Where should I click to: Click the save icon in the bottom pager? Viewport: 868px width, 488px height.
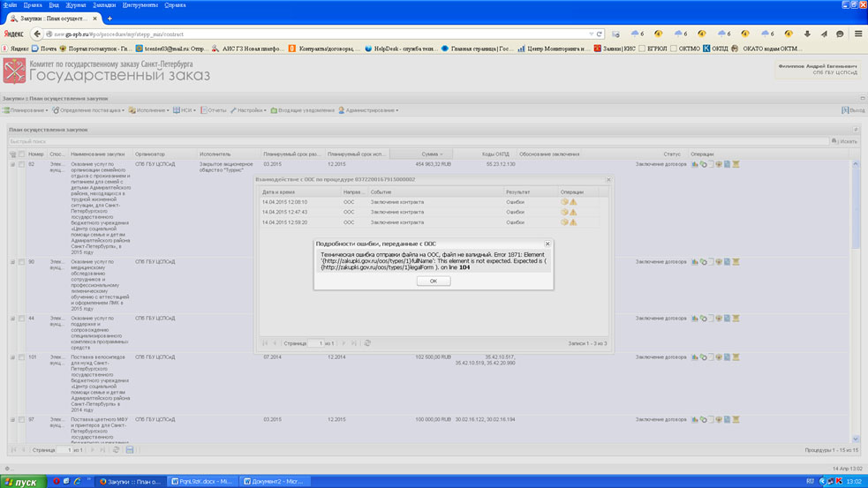[130, 450]
